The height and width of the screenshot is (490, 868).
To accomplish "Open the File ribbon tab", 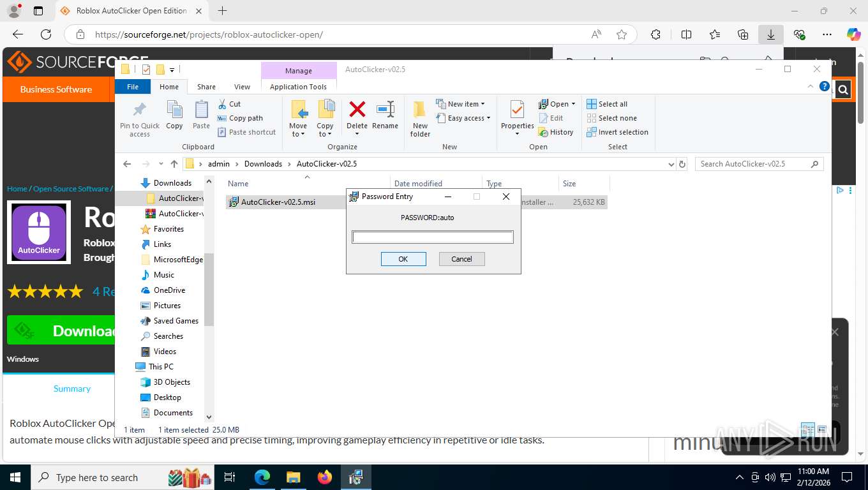I will point(133,87).
